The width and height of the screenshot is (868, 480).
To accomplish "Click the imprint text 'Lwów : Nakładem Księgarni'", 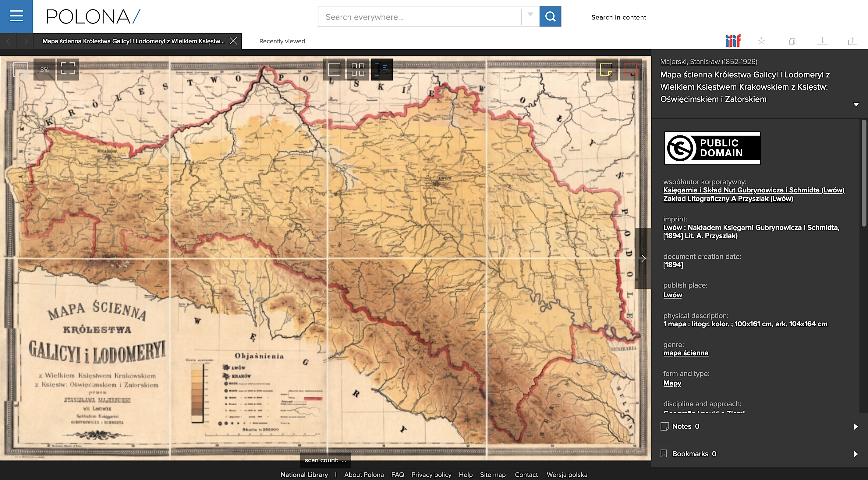I will [751, 231].
